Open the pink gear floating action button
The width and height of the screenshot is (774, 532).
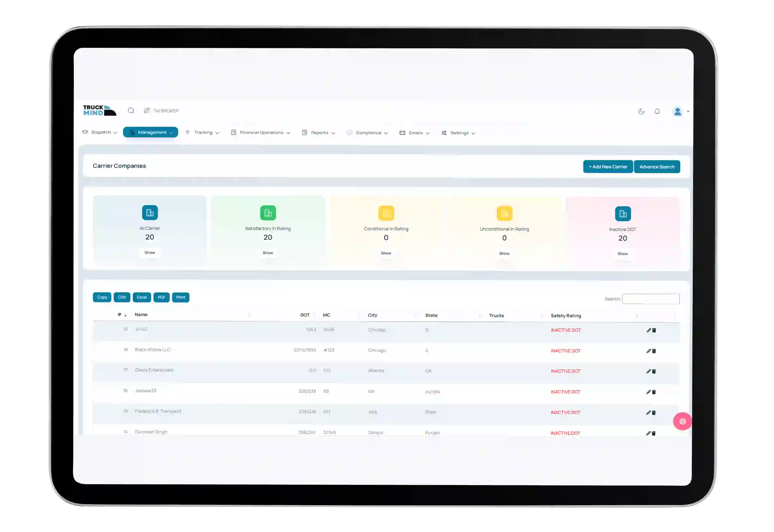tap(683, 421)
